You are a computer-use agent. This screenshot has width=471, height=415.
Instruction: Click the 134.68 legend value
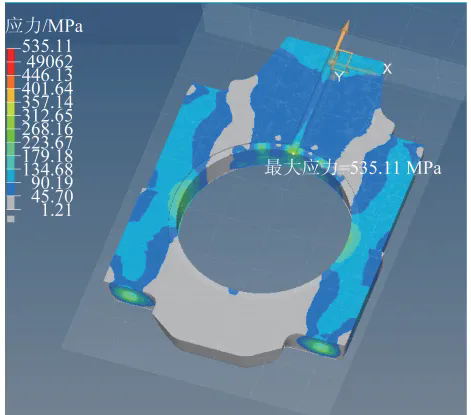click(47, 169)
